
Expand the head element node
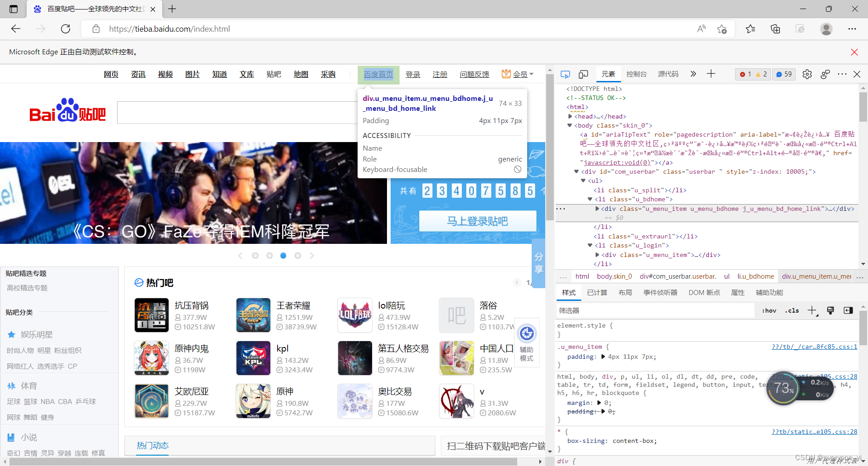[570, 116]
